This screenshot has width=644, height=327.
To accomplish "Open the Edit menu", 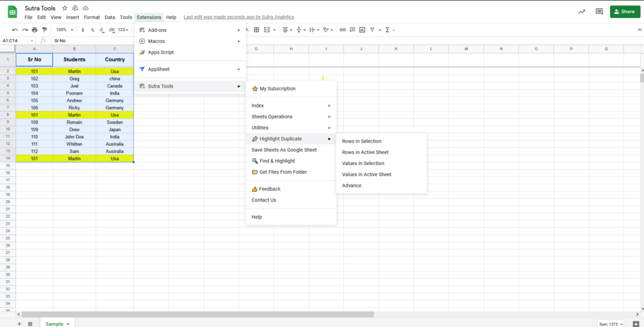I will (42, 17).
